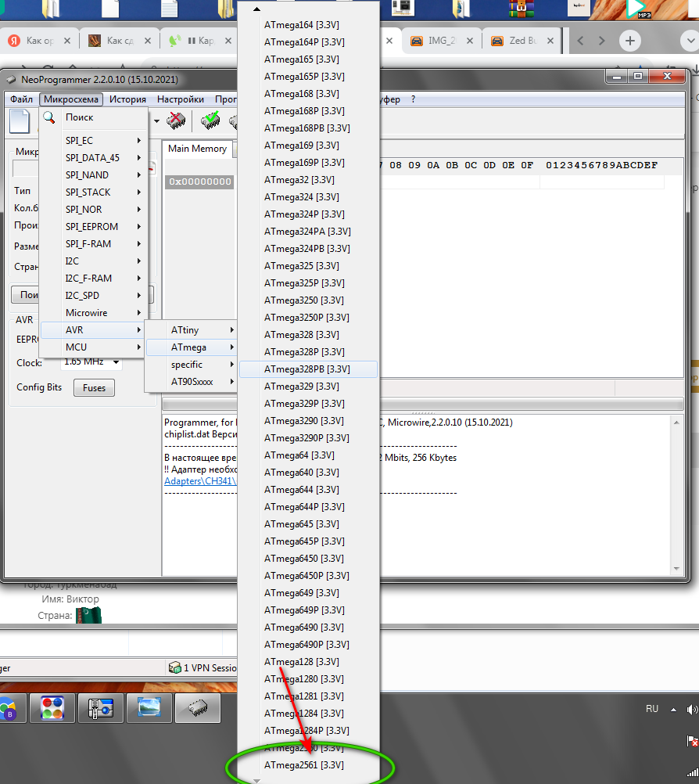Select ATmega328P [3.3V] chip
Image resolution: width=699 pixels, height=784 pixels.
304,352
